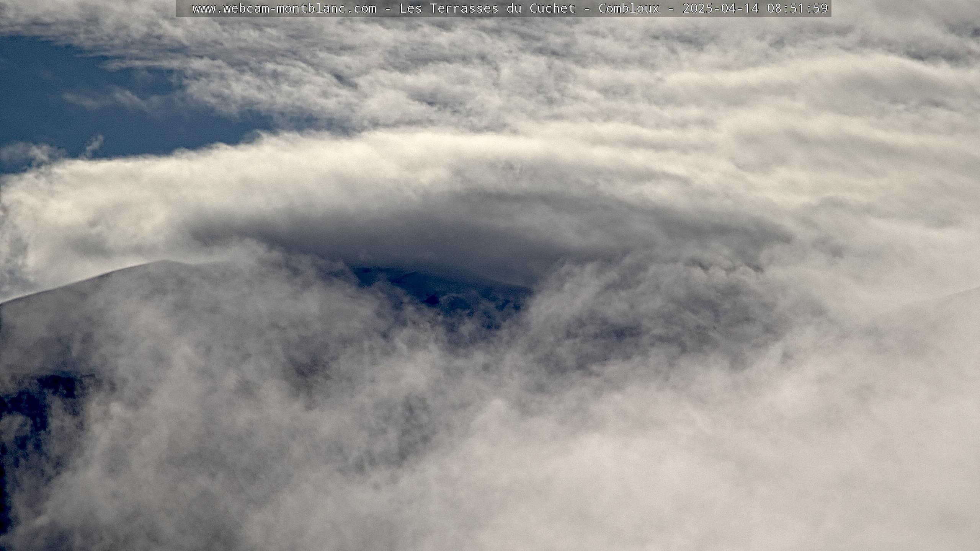The height and width of the screenshot is (551, 980).
Task: Click the 2025-04-14 date stamp
Action: click(721, 8)
